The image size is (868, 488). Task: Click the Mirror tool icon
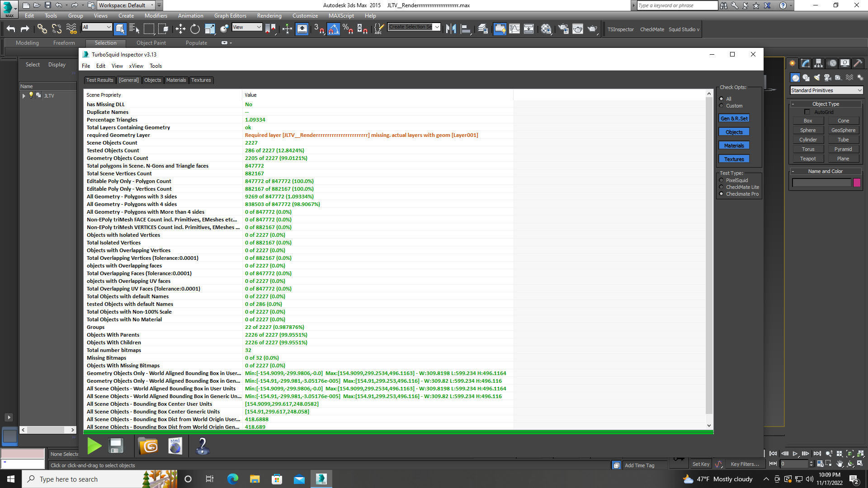pyautogui.click(x=450, y=29)
